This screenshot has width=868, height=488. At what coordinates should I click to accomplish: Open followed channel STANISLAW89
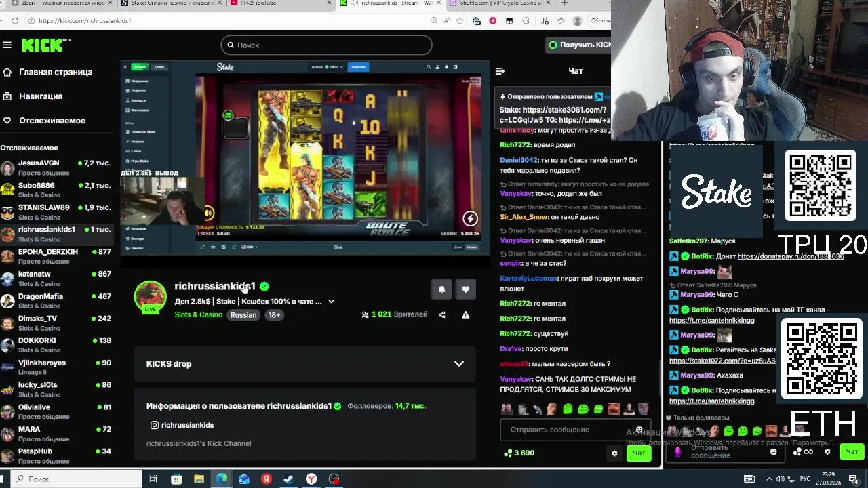(56, 212)
